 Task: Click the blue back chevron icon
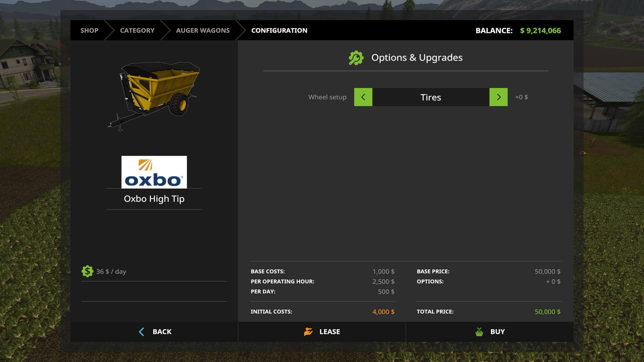[x=142, y=332]
